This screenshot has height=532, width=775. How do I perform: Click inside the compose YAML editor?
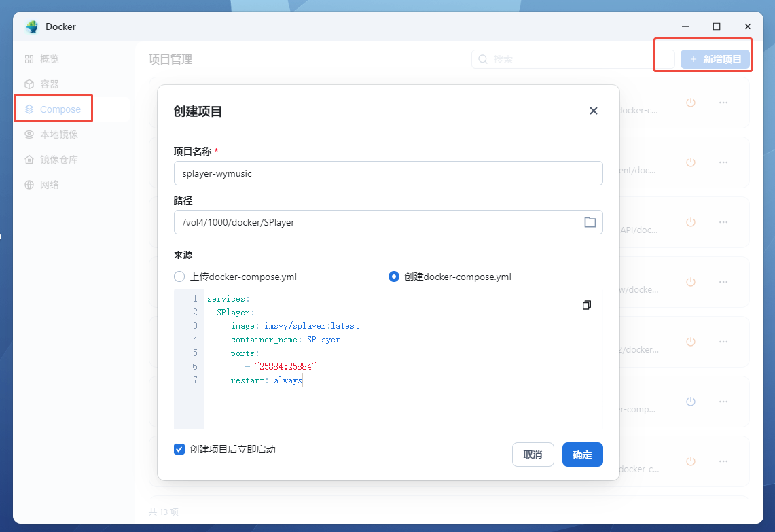[388, 359]
